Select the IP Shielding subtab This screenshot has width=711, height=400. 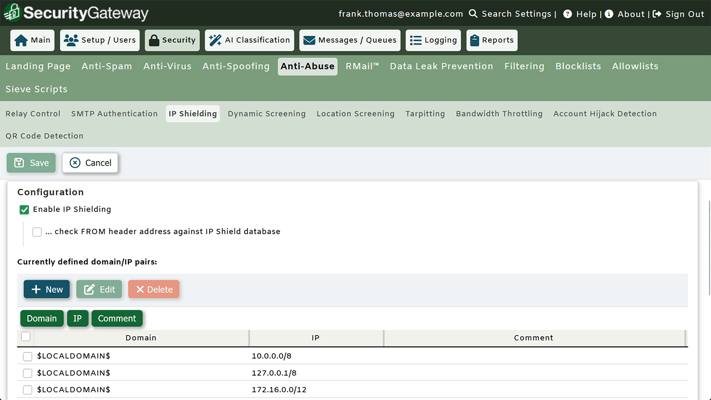coord(193,114)
